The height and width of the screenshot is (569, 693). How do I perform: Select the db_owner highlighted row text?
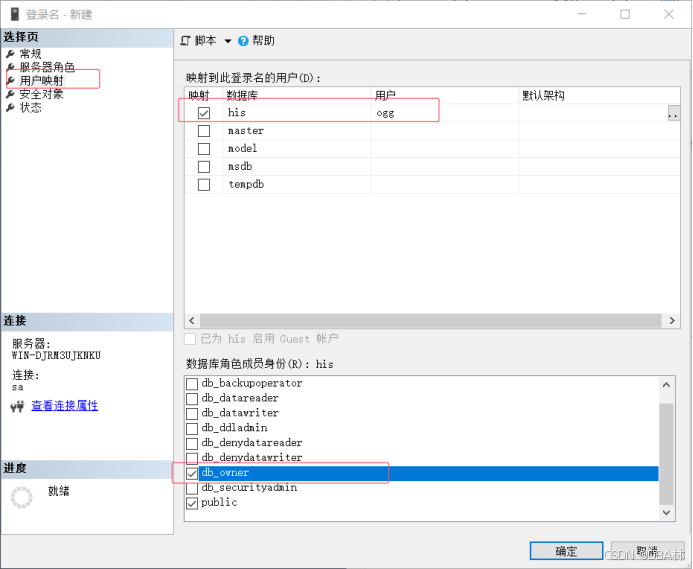pos(225,473)
